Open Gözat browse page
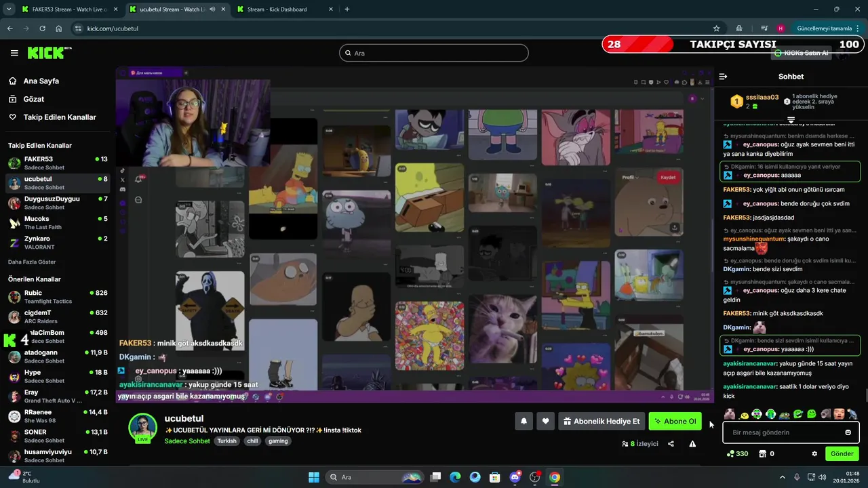Screen dimensions: 868x488 (34, 99)
